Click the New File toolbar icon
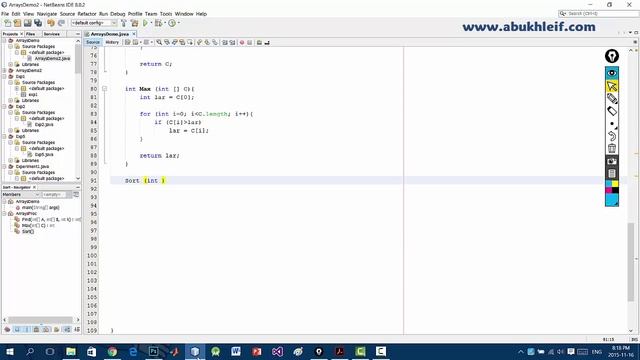Image resolution: width=640 pixels, height=360 pixels. (7, 23)
